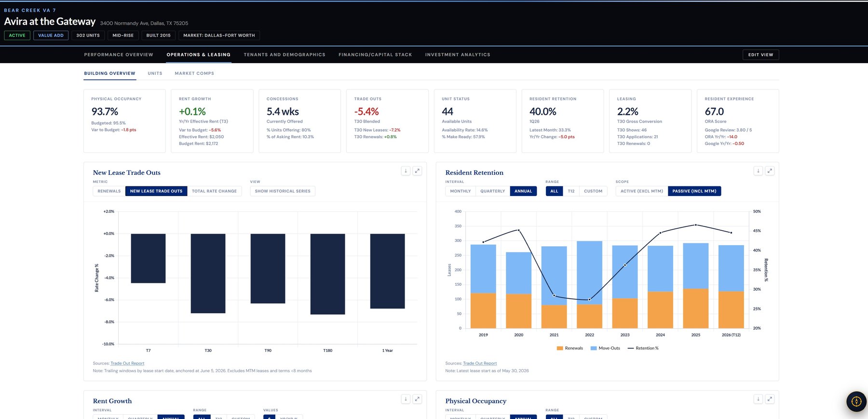Switch to the Units sub-tab
This screenshot has height=419, width=868.
[x=155, y=73]
